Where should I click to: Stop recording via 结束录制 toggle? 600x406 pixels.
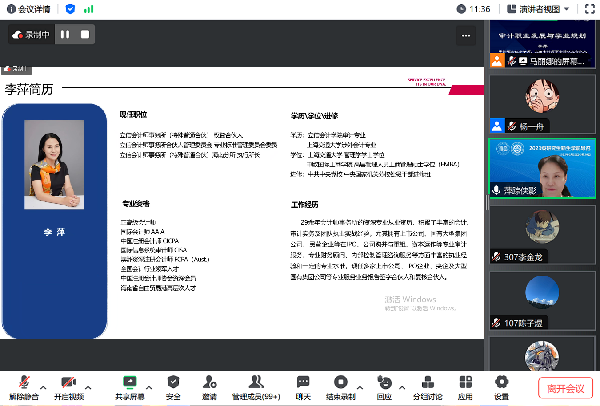[x=340, y=384]
